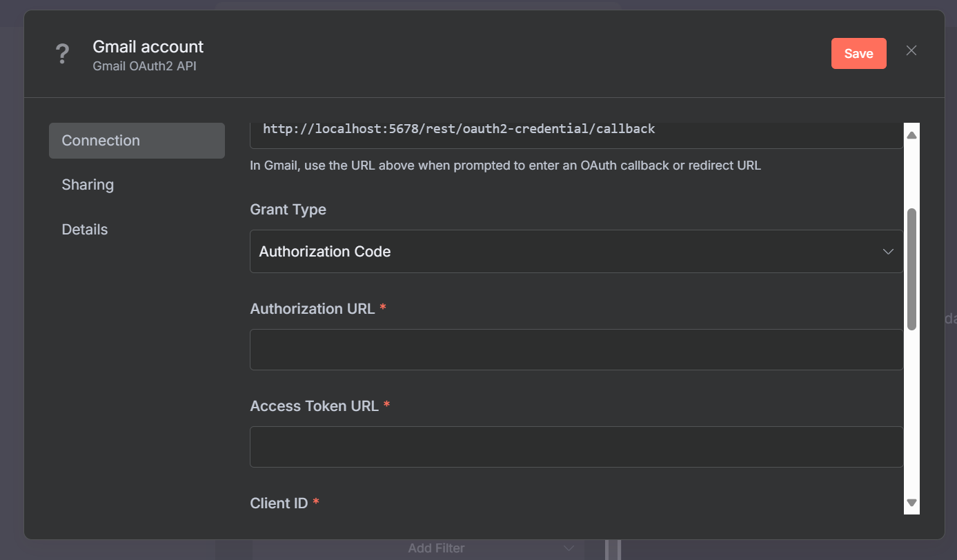The width and height of the screenshot is (957, 560).
Task: Close the Gmail account dialog
Action: [911, 50]
